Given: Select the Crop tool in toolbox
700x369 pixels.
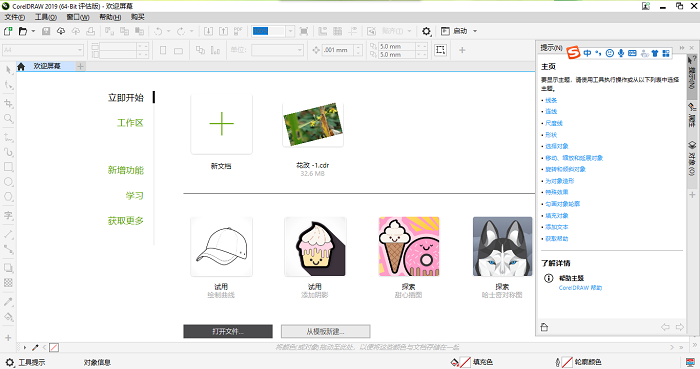Looking at the screenshot, I should click(x=8, y=104).
